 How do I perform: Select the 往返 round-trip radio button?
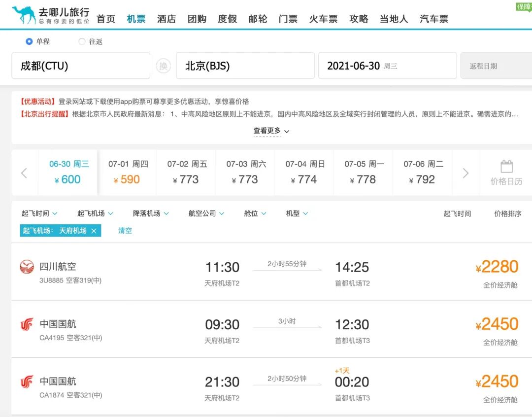(x=82, y=41)
